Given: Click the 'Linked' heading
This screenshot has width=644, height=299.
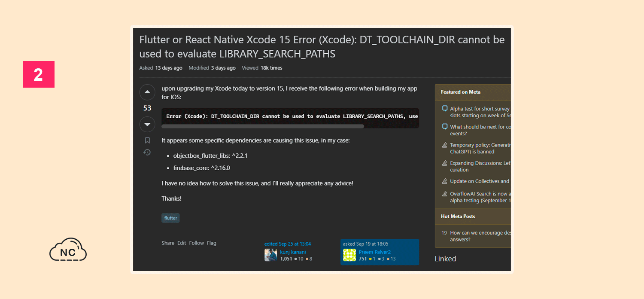Looking at the screenshot, I should (445, 259).
